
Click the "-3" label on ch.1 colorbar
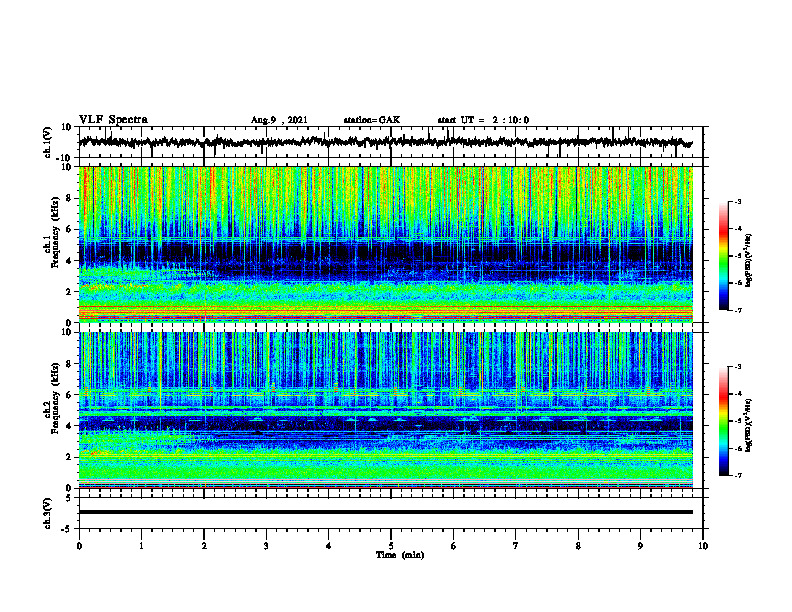(x=737, y=201)
